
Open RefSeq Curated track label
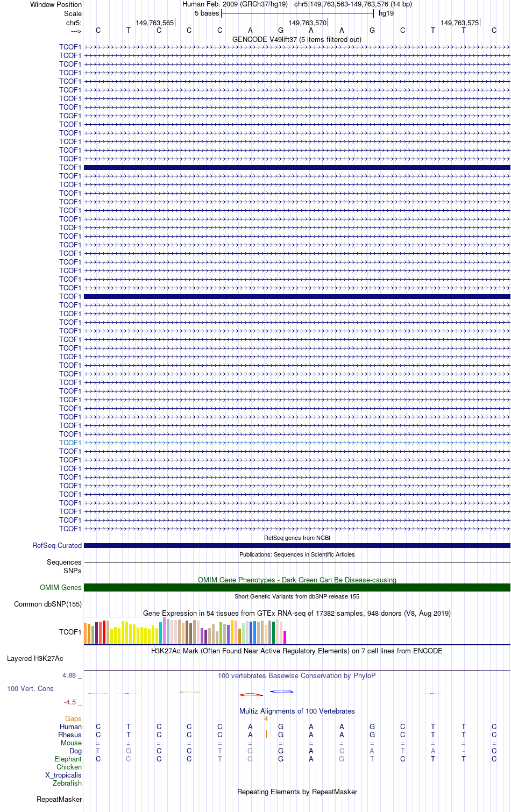point(57,545)
